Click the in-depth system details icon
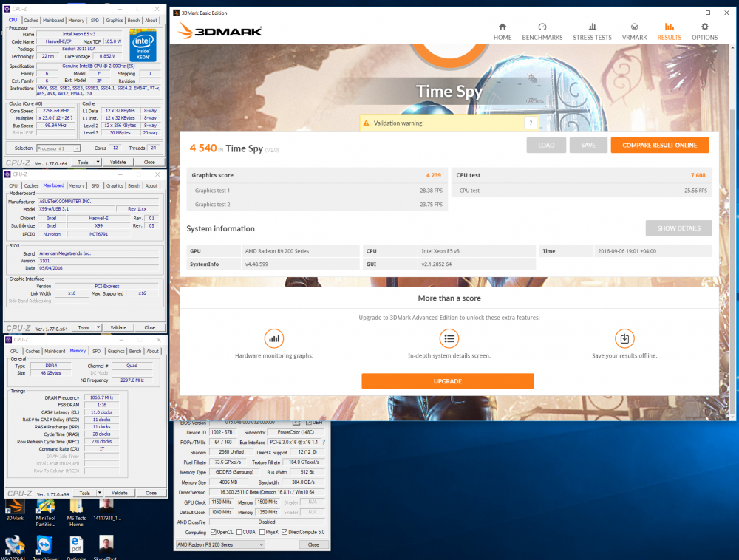The height and width of the screenshot is (560, 739). click(x=448, y=338)
